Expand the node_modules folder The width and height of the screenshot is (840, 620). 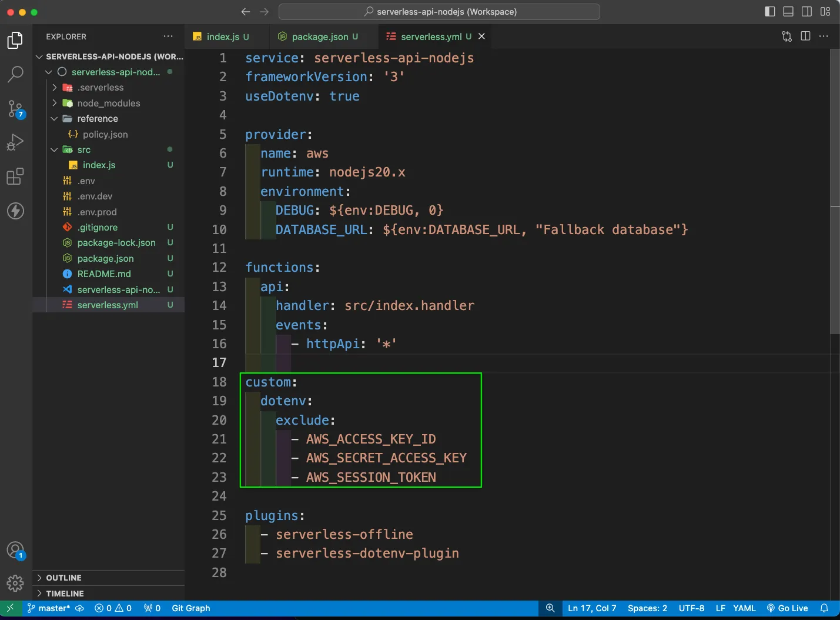109,103
